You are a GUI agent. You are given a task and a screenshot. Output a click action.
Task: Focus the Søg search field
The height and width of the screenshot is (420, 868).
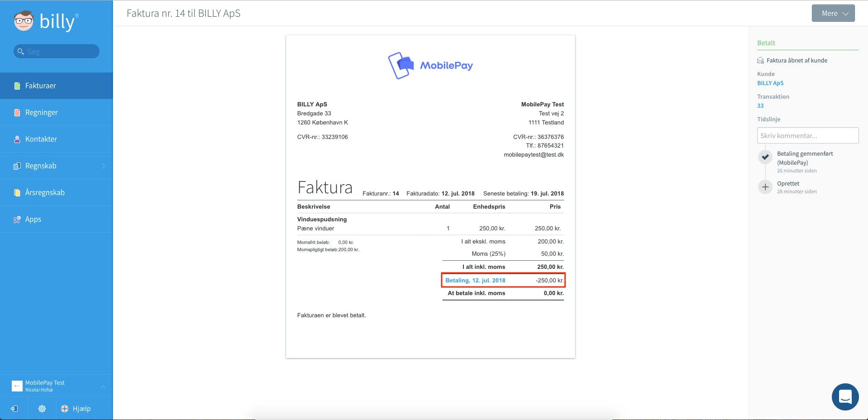pyautogui.click(x=57, y=51)
